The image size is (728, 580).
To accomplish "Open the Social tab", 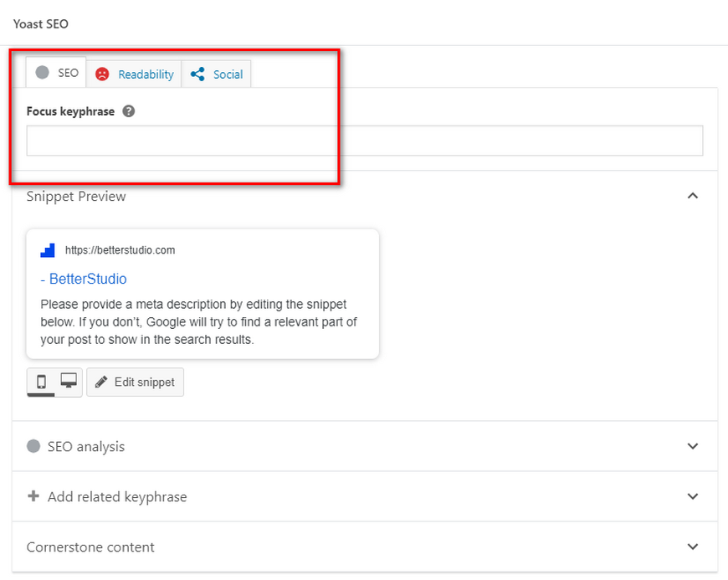I will [x=217, y=74].
